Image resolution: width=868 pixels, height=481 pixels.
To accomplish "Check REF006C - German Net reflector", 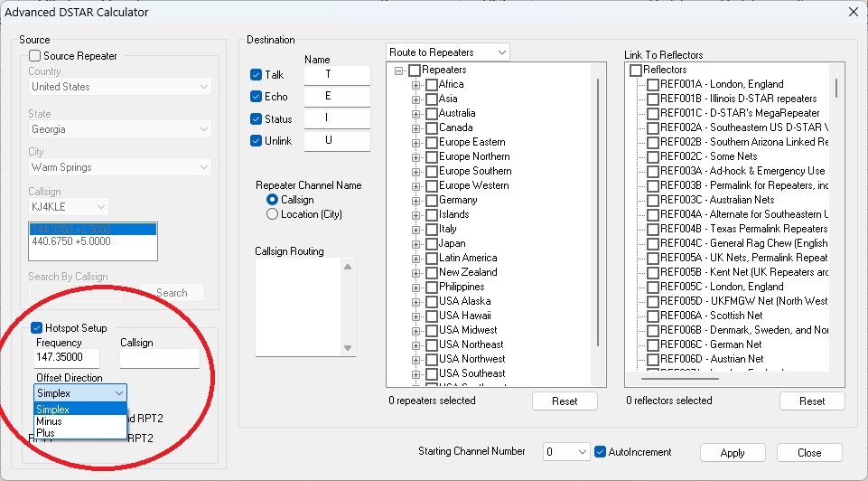I will tap(653, 345).
